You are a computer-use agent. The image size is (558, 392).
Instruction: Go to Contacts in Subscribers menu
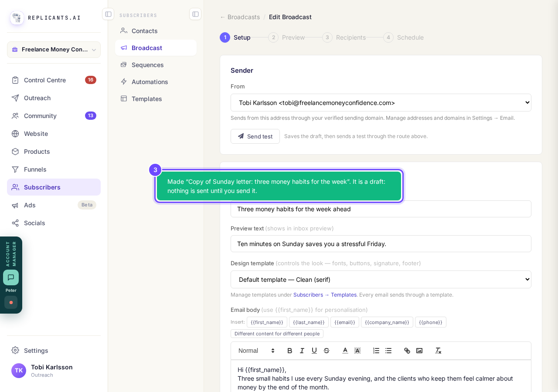coord(156,31)
